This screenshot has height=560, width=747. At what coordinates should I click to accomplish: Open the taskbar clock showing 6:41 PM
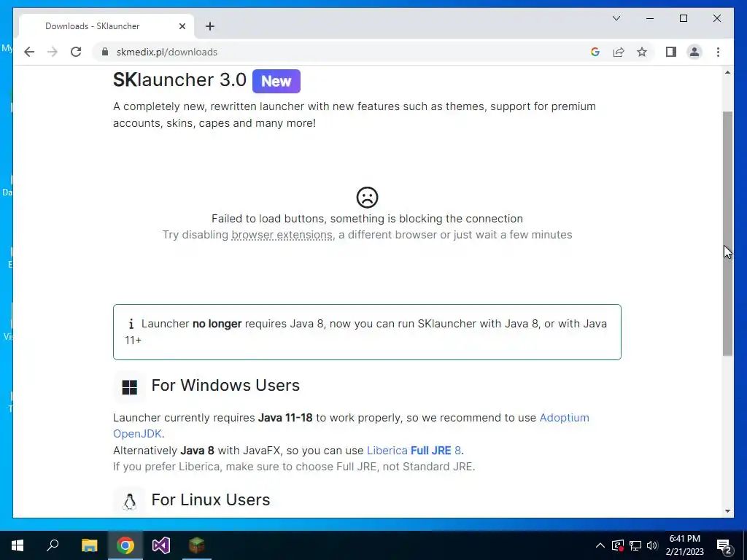(684, 545)
